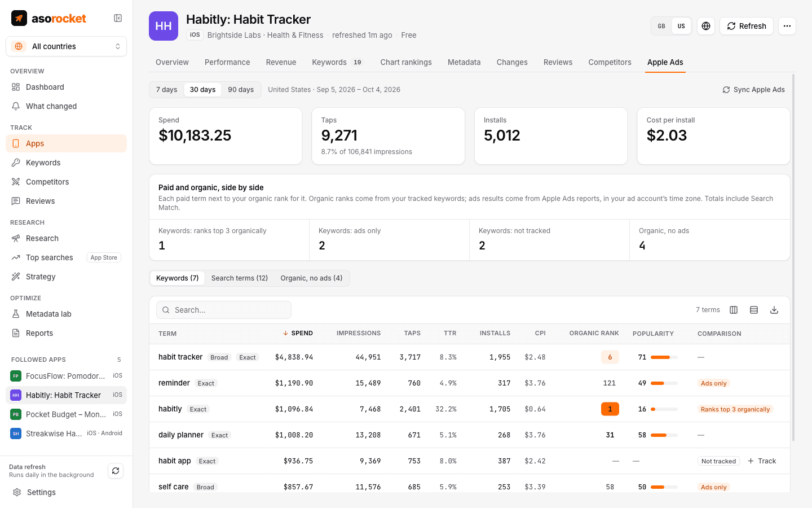The width and height of the screenshot is (812, 508).
Task: Open Keywords in sidebar
Action: (66, 163)
